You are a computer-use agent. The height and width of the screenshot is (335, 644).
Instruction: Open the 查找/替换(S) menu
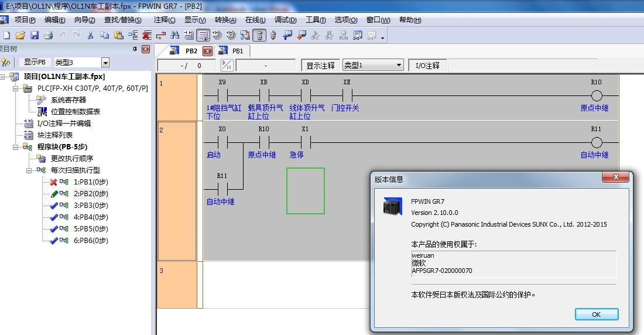[122, 20]
